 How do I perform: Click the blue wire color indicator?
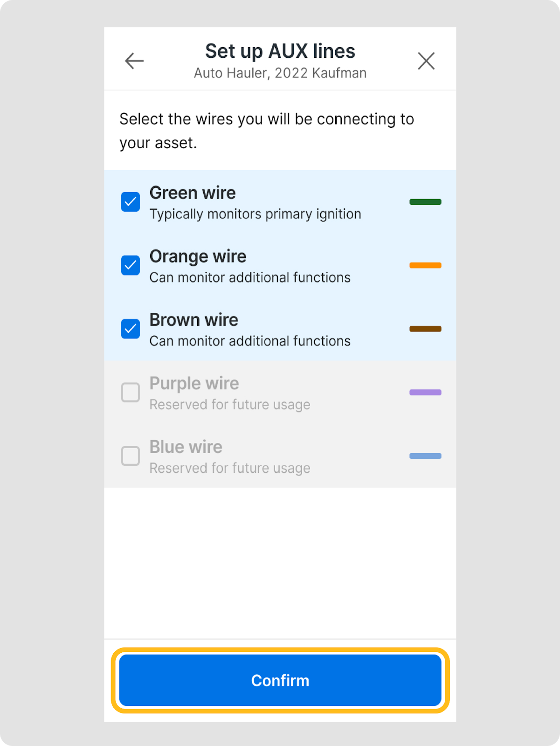425,456
